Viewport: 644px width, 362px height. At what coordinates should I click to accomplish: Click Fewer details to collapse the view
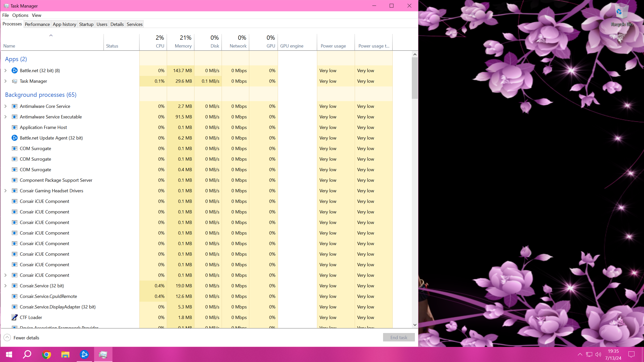(x=23, y=338)
